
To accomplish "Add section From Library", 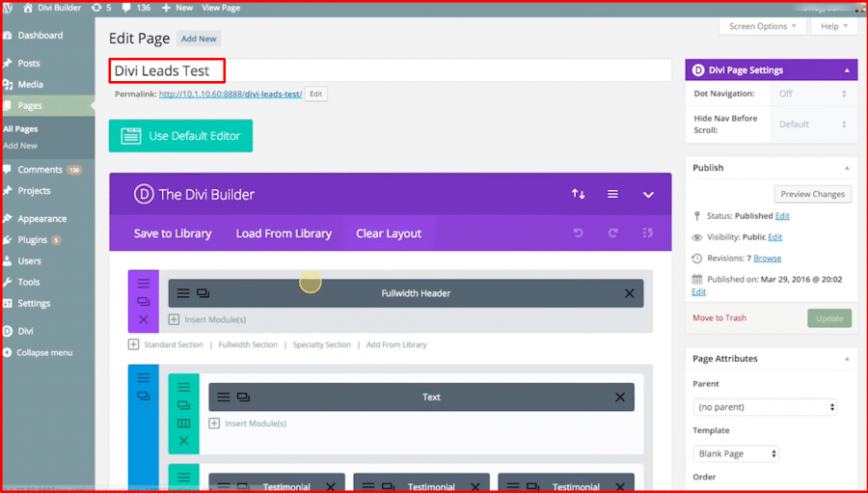I will pyautogui.click(x=396, y=344).
